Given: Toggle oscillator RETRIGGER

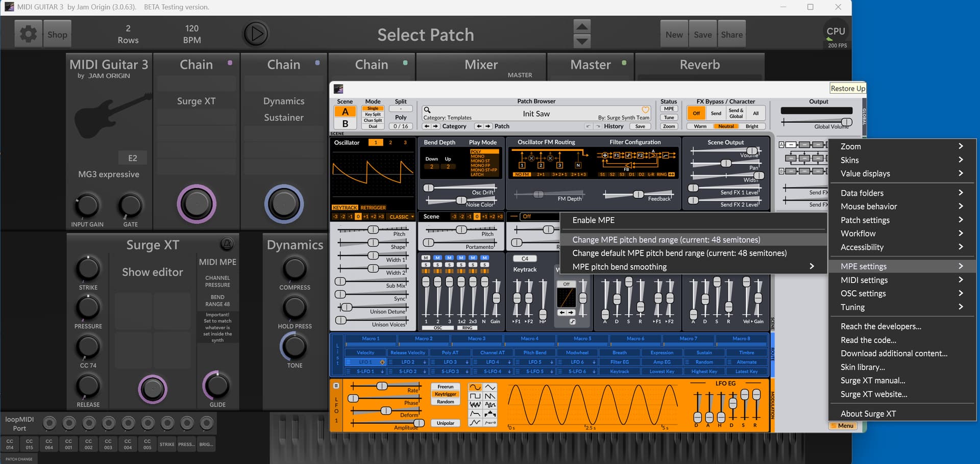Looking at the screenshot, I should click(373, 208).
